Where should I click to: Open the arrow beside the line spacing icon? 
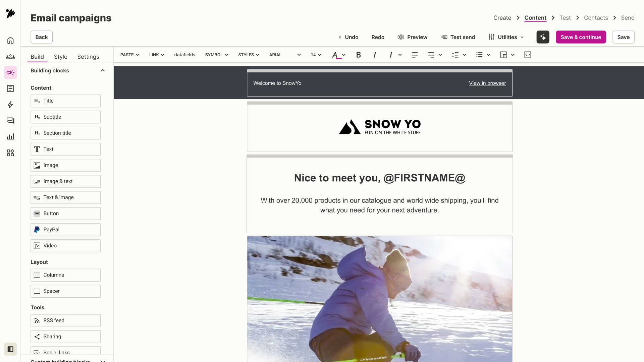point(465,55)
